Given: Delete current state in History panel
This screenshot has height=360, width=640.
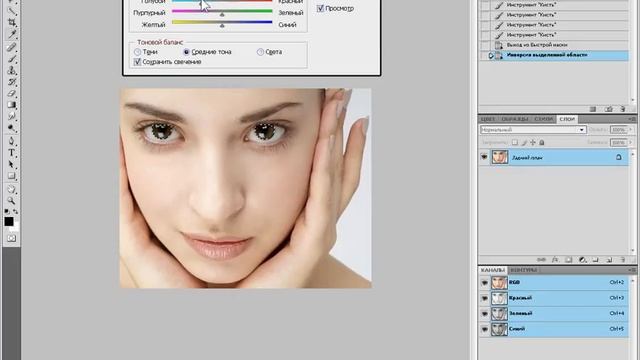Looking at the screenshot, I should click(622, 109).
